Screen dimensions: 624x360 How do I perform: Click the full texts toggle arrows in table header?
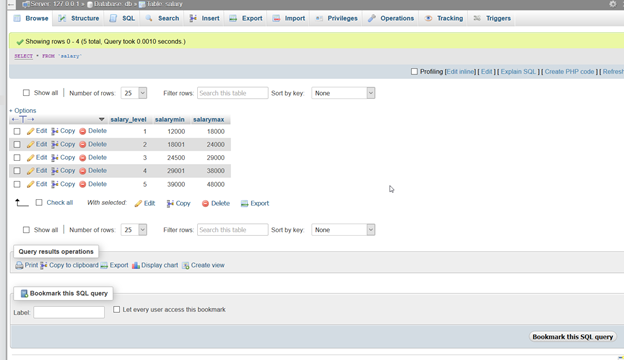[x=23, y=119]
